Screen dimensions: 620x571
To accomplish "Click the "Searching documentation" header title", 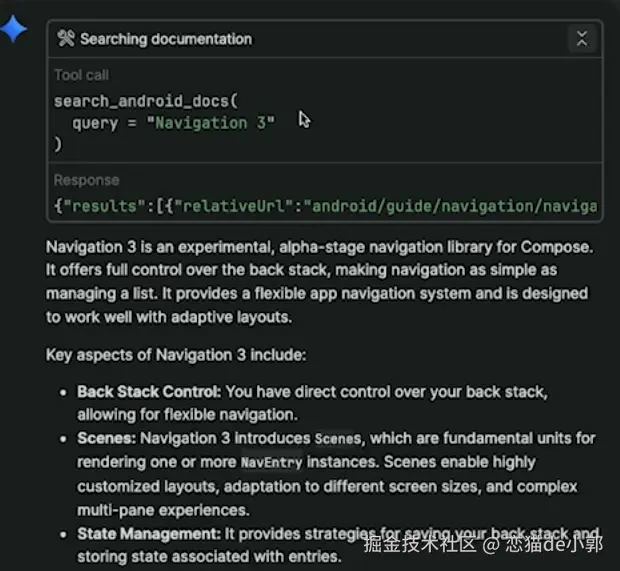I will 166,39.
